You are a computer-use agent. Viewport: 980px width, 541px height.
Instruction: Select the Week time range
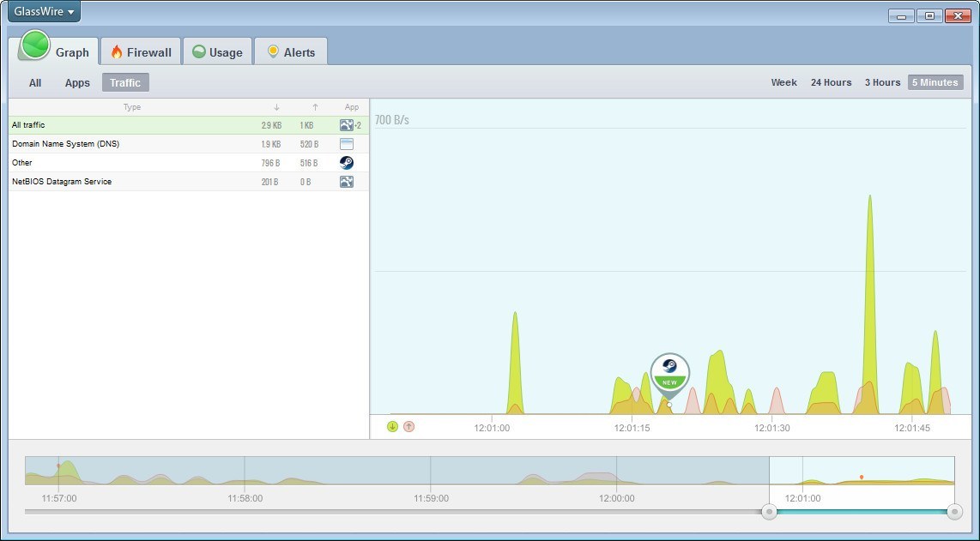(783, 82)
